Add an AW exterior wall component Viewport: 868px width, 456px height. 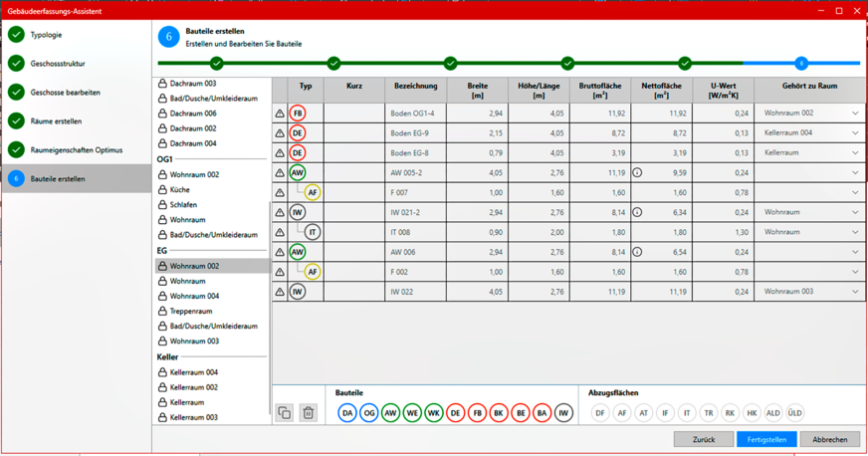[x=390, y=413]
